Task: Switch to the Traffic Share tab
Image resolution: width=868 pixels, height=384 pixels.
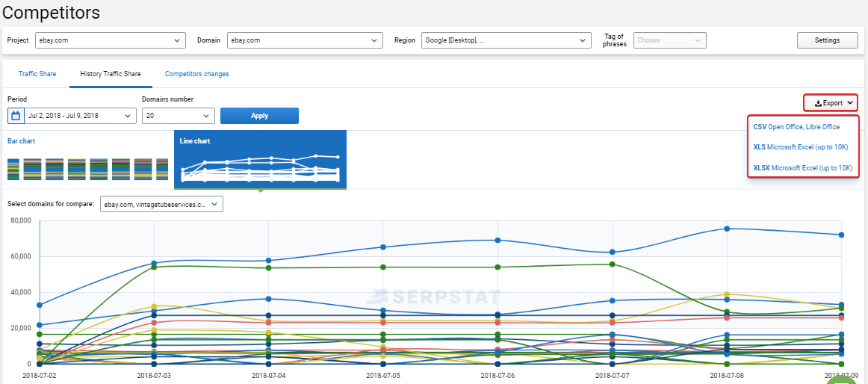Action: pos(37,74)
